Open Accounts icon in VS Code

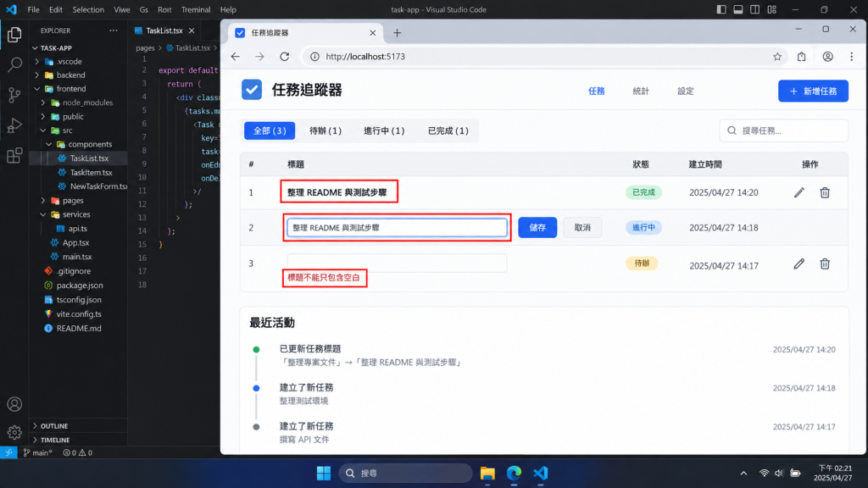coord(14,404)
